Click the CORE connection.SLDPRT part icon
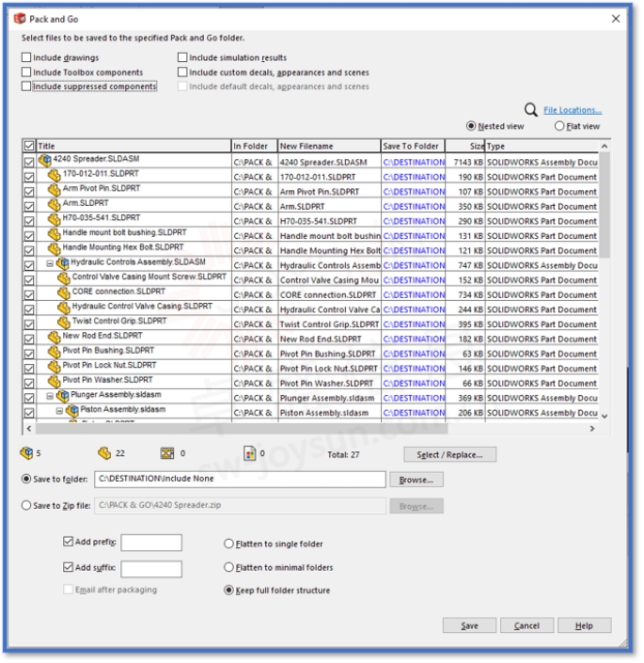Screen dimensions: 644x663 (64, 293)
